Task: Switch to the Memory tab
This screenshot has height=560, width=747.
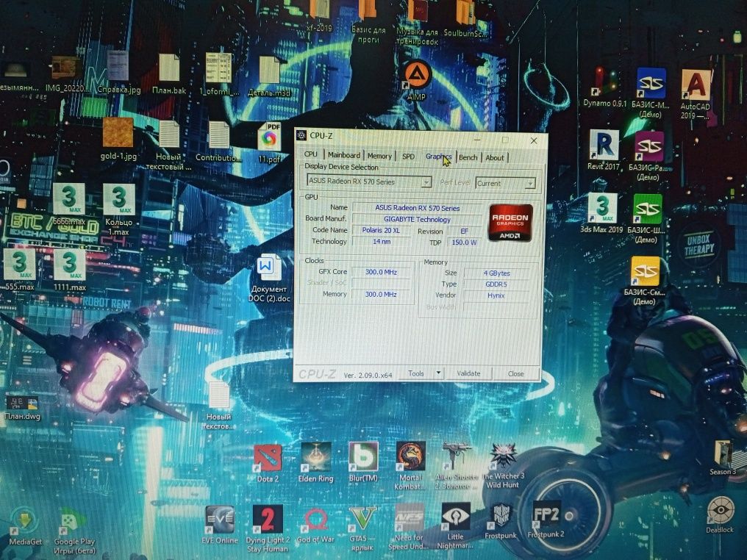Action: click(x=379, y=157)
